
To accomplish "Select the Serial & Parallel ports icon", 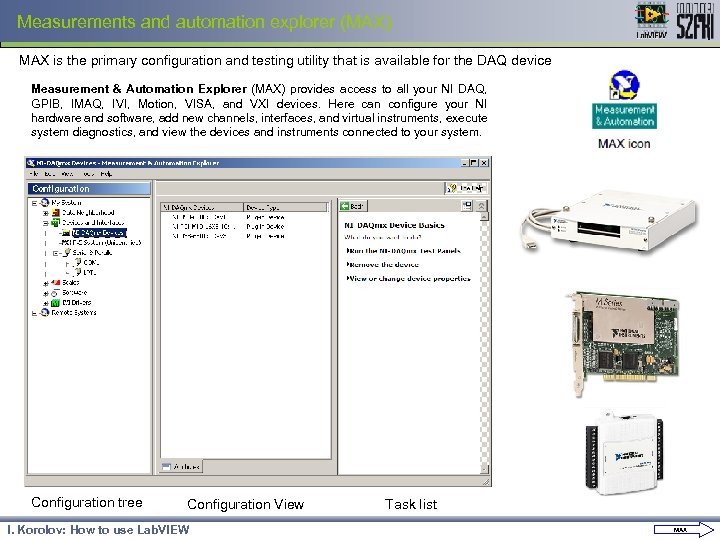I will click(67, 253).
